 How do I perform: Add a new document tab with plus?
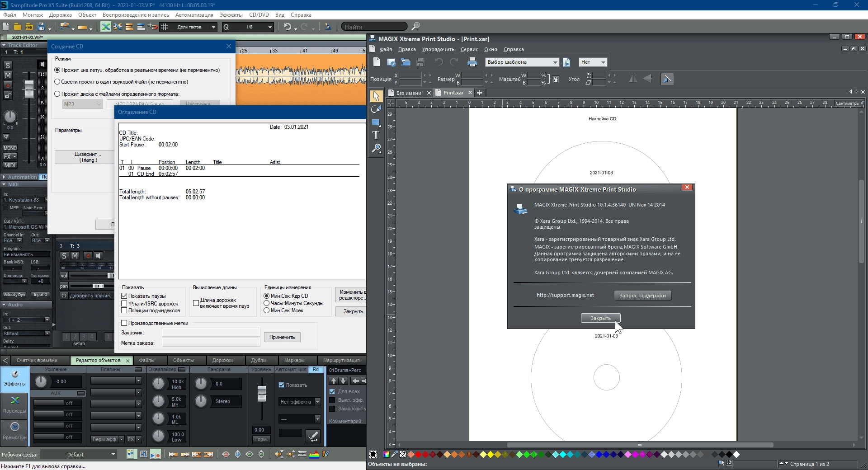pos(479,93)
